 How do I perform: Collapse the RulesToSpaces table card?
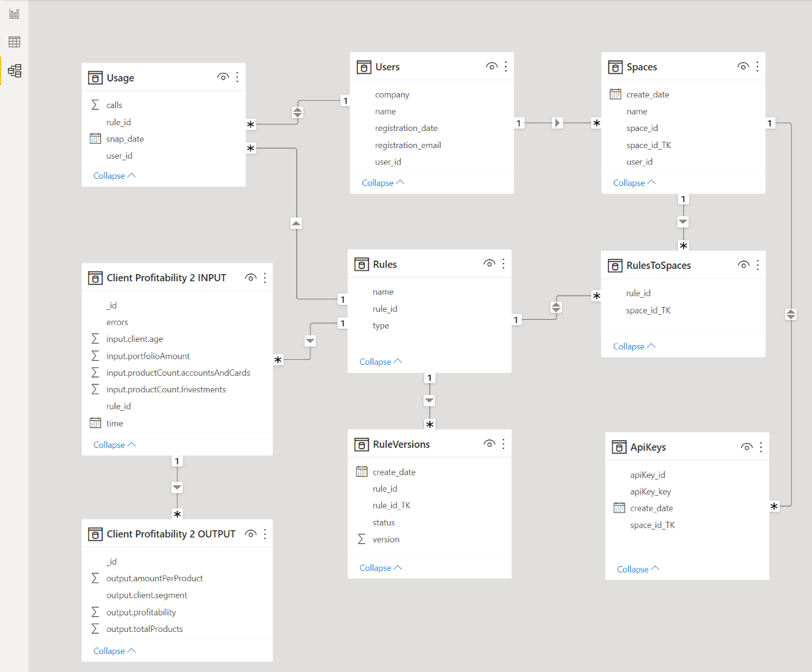634,346
